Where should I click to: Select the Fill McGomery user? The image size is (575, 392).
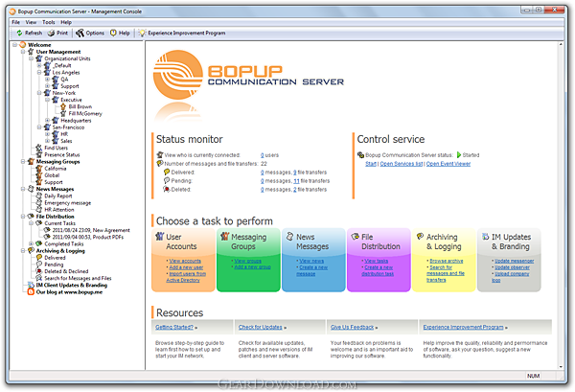(85, 114)
